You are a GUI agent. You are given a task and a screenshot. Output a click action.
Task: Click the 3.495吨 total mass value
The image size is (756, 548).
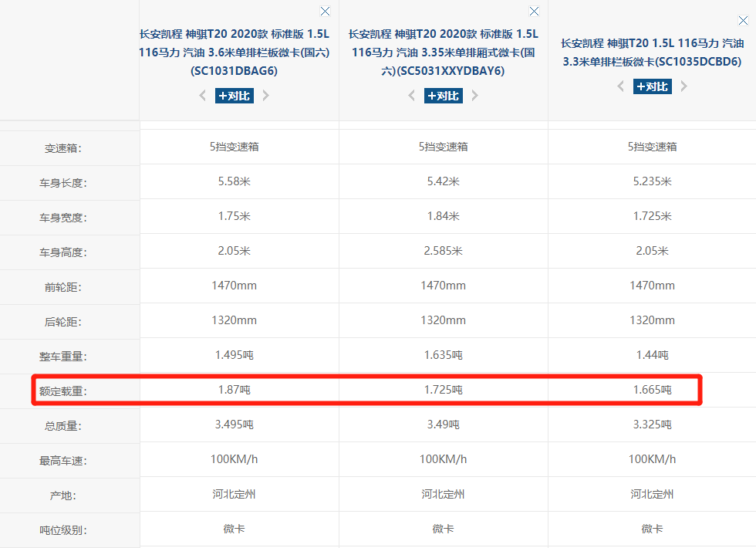[235, 425]
